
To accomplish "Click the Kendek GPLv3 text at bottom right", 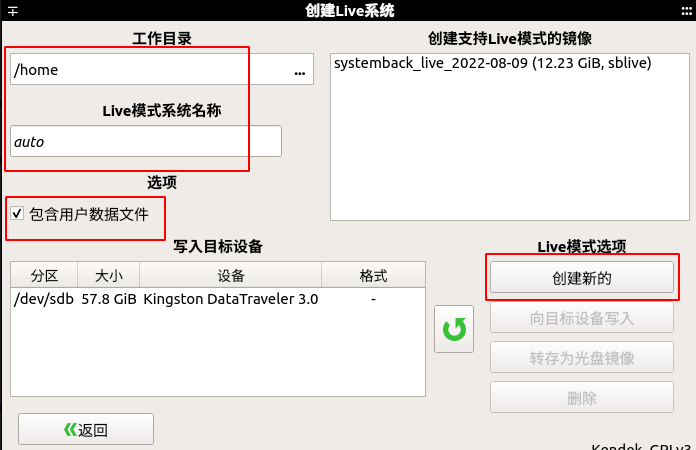I will [641, 446].
